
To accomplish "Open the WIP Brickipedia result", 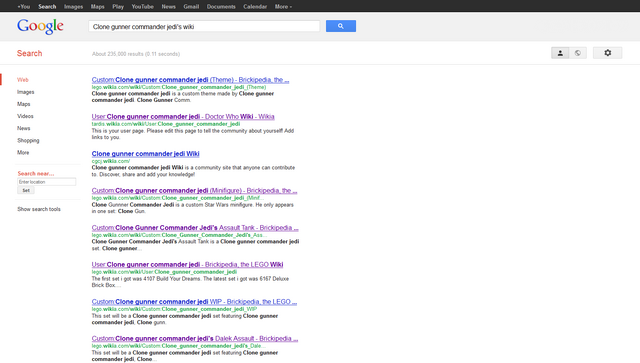I will click(x=194, y=302).
